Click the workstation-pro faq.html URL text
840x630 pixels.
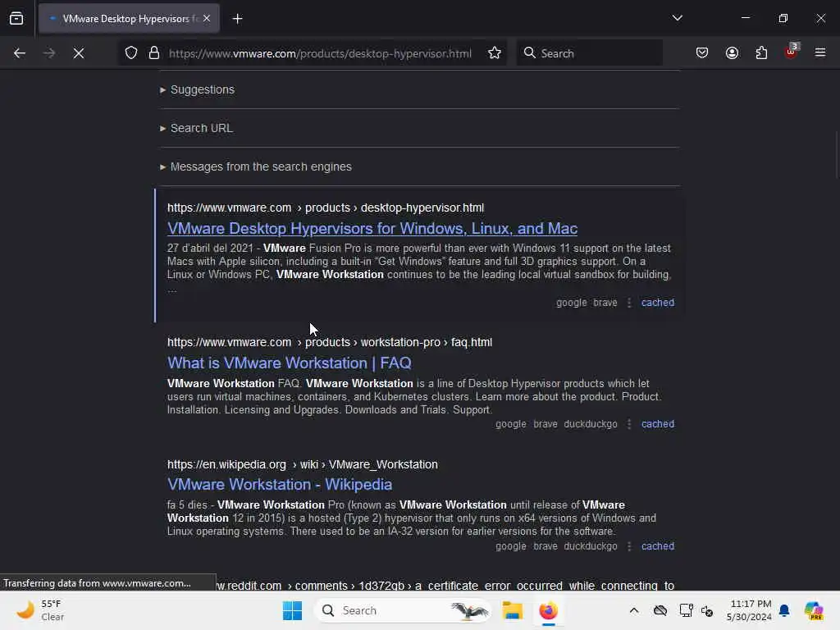[330, 342]
